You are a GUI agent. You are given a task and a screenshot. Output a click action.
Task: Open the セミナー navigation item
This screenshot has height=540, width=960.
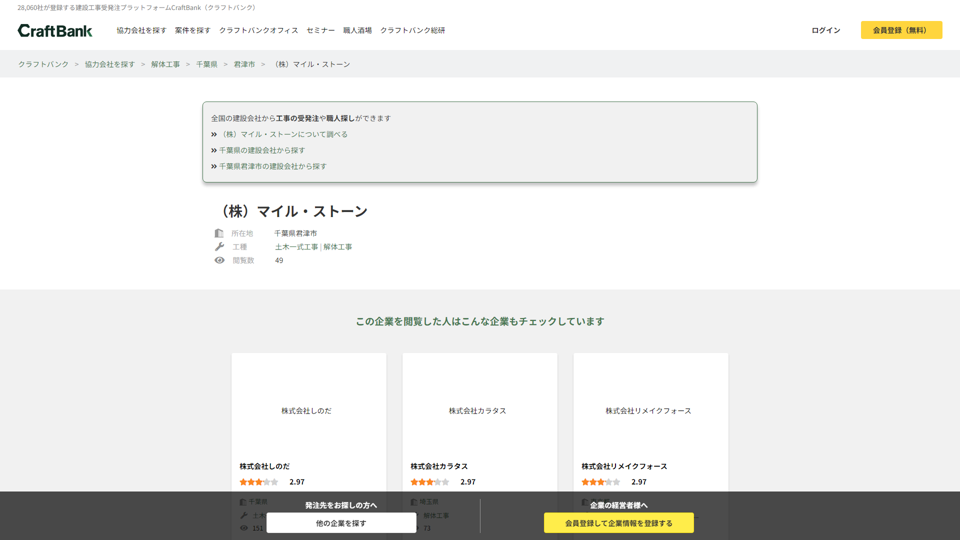pyautogui.click(x=320, y=31)
